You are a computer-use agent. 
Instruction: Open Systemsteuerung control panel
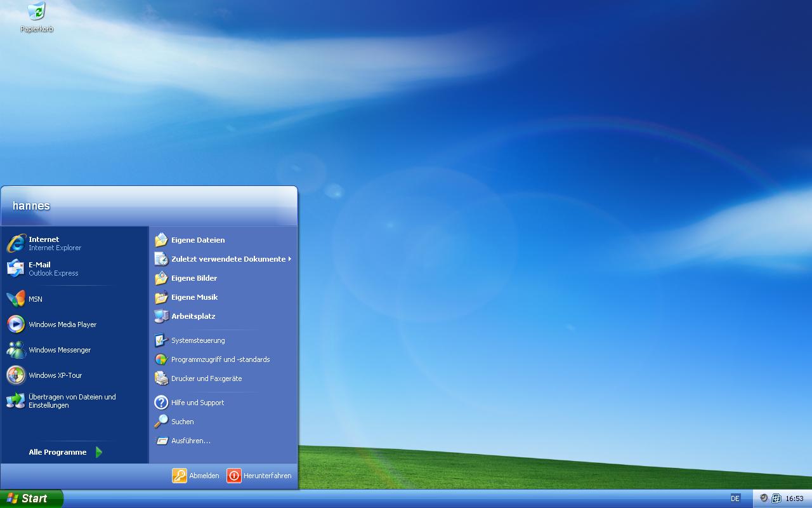(197, 340)
